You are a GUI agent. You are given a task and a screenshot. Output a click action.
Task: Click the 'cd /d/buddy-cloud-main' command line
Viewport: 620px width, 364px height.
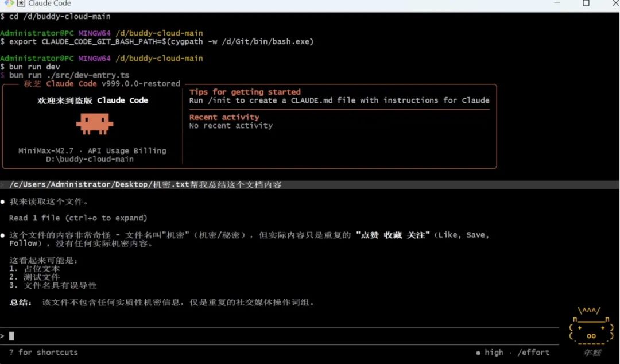pos(55,17)
